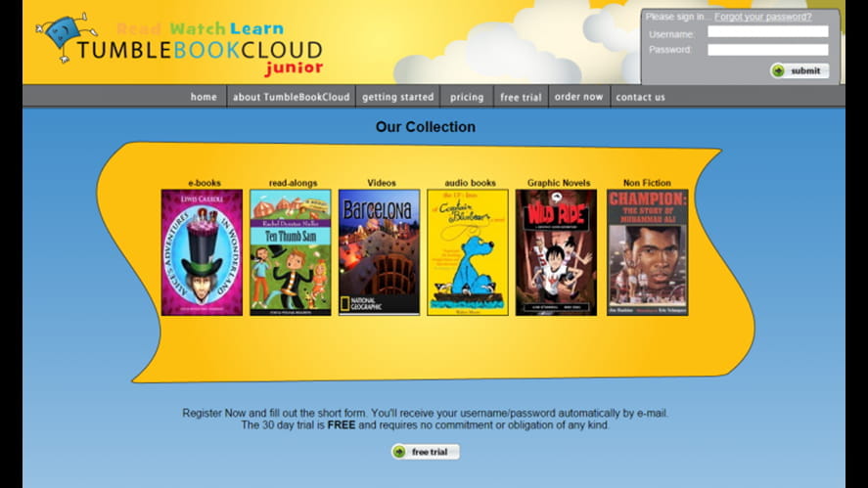Open the contact us menu item
Screen dimensions: 868x488
click(x=641, y=97)
